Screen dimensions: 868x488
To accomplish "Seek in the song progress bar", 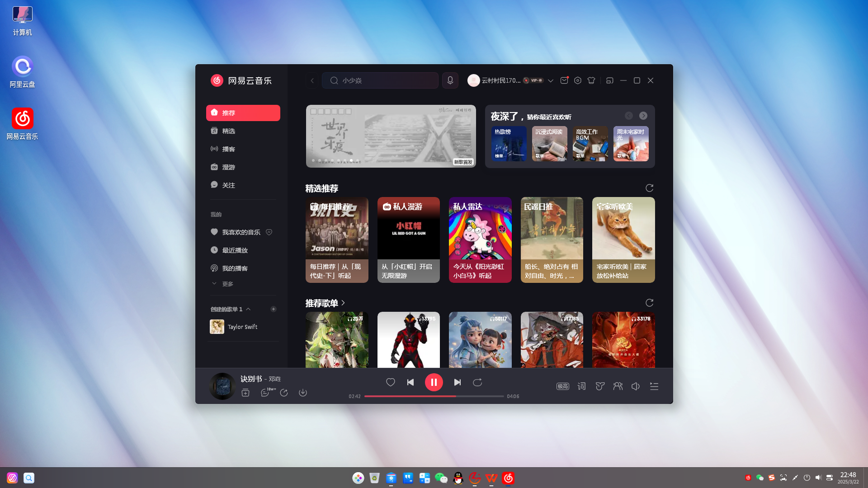I will (x=434, y=396).
